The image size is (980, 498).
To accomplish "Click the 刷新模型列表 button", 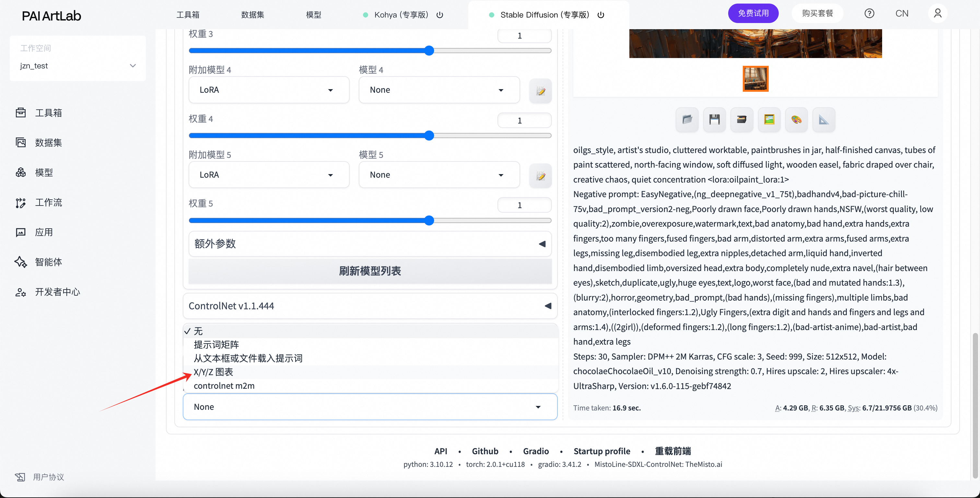I will [370, 271].
